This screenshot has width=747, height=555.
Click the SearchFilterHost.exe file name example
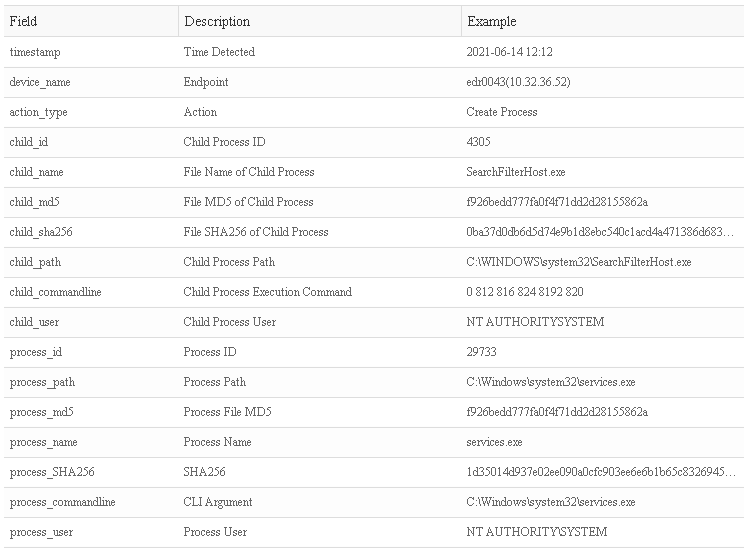pos(516,172)
